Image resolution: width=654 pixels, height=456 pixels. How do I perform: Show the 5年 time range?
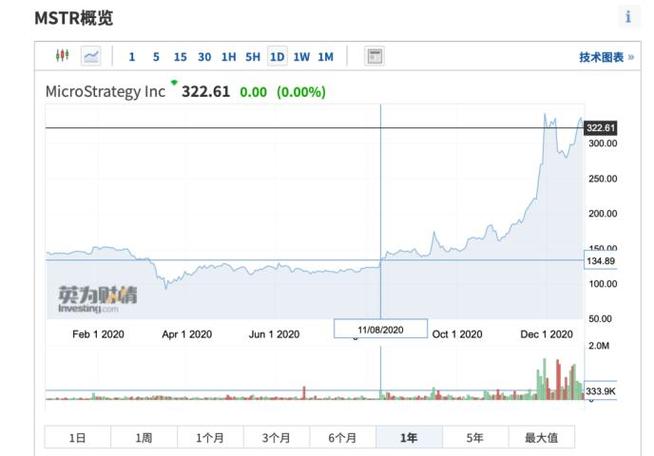tap(475, 437)
